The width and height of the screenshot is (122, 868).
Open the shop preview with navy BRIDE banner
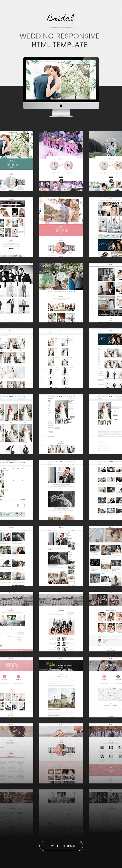tap(105, 359)
